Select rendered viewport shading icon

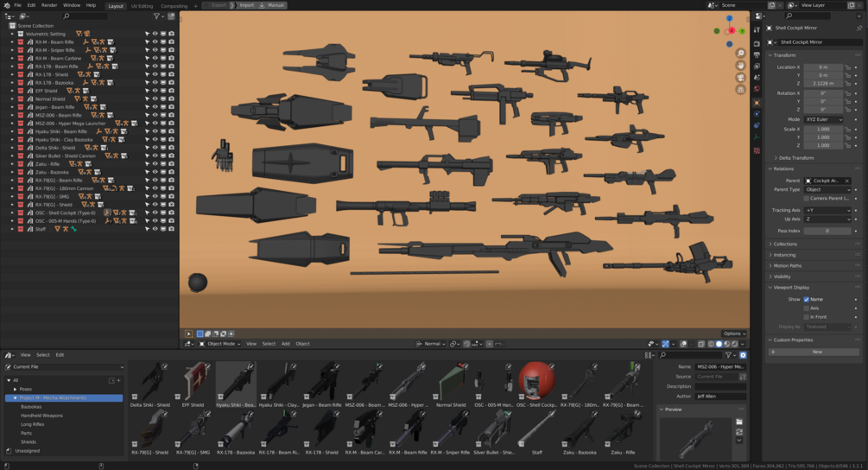(735, 344)
